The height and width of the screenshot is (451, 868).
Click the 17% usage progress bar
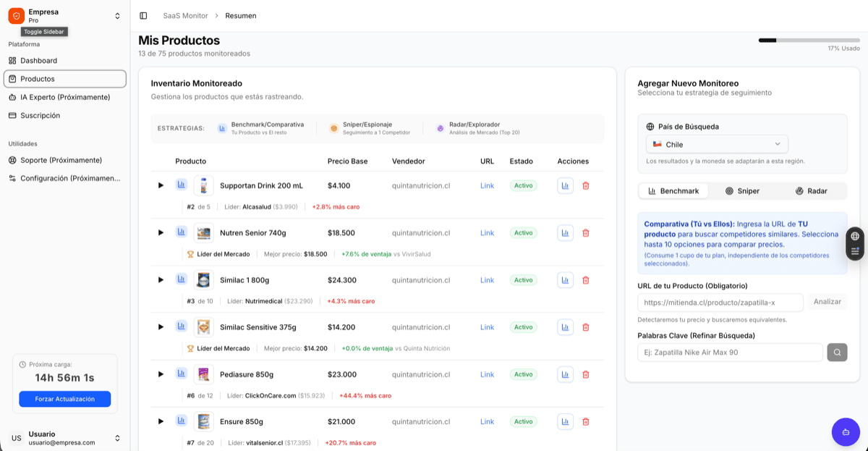[x=808, y=41]
